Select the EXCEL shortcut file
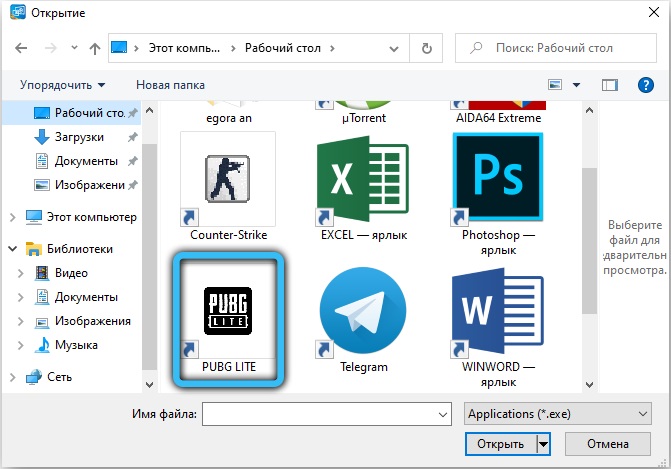This screenshot has height=469, width=671. coord(363,187)
